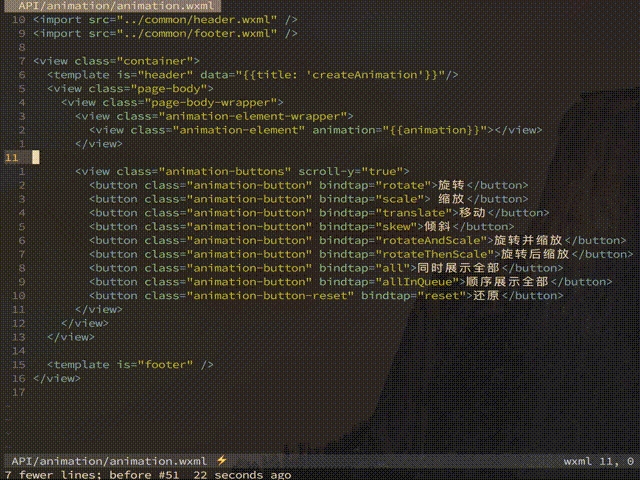The height and width of the screenshot is (480, 640).
Task: Click the template is="footer" line
Action: pos(130,365)
